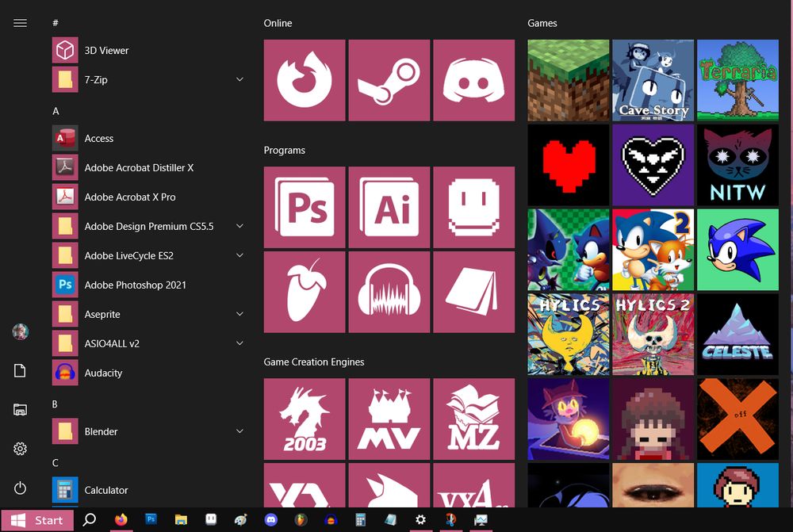This screenshot has height=532, width=793.
Task: Select 3D Viewer in the app list
Action: [x=150, y=50]
